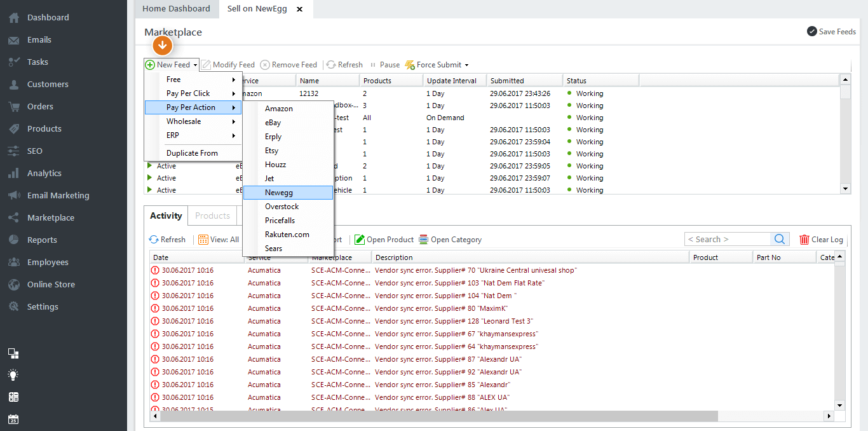Click Refresh in the Activity toolbar
The height and width of the screenshot is (431, 868).
click(x=167, y=240)
